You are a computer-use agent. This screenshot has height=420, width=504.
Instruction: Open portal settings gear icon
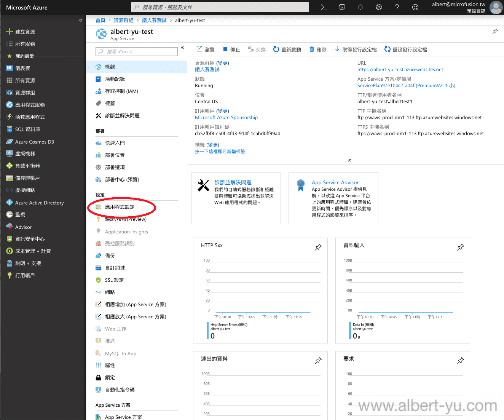(x=378, y=7)
